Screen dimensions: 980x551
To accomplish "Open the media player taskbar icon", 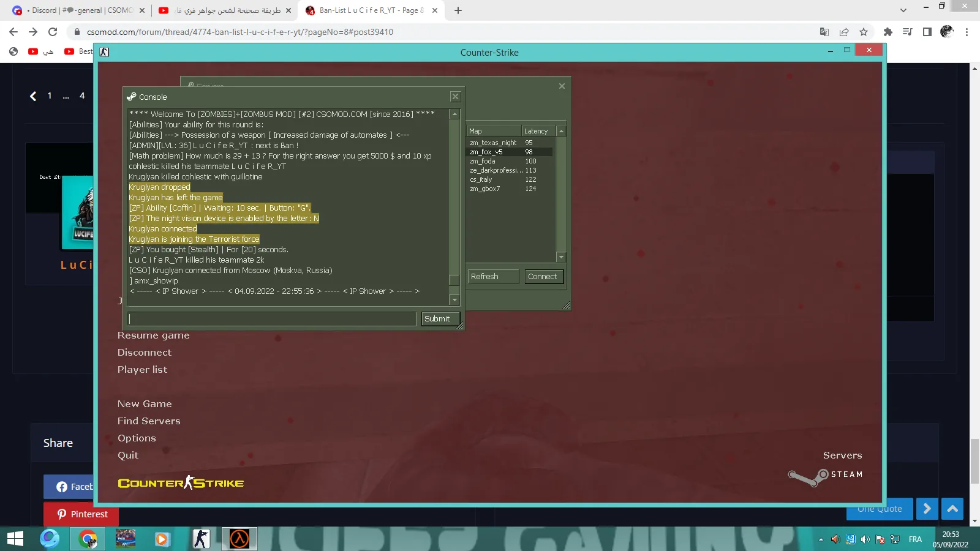I will pos(162,539).
